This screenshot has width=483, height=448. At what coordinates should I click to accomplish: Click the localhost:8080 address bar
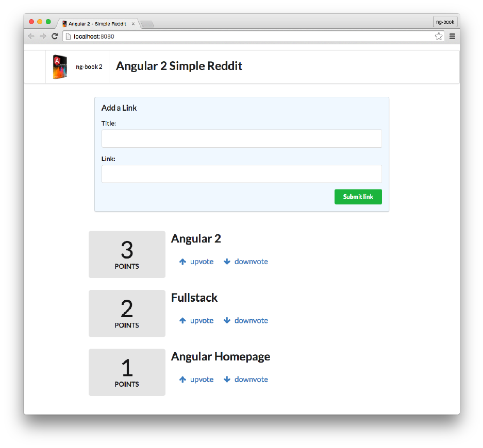point(247,37)
